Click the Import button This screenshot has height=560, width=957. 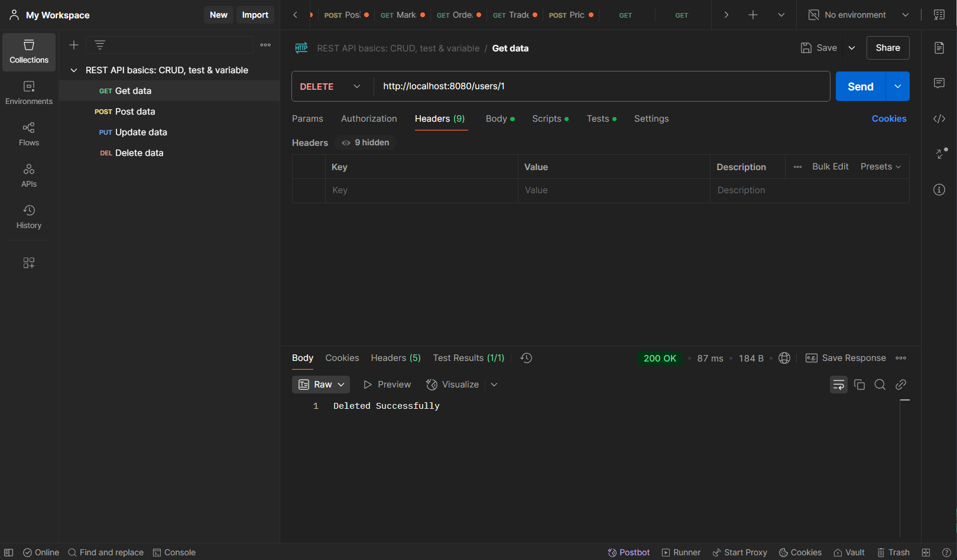pyautogui.click(x=255, y=15)
